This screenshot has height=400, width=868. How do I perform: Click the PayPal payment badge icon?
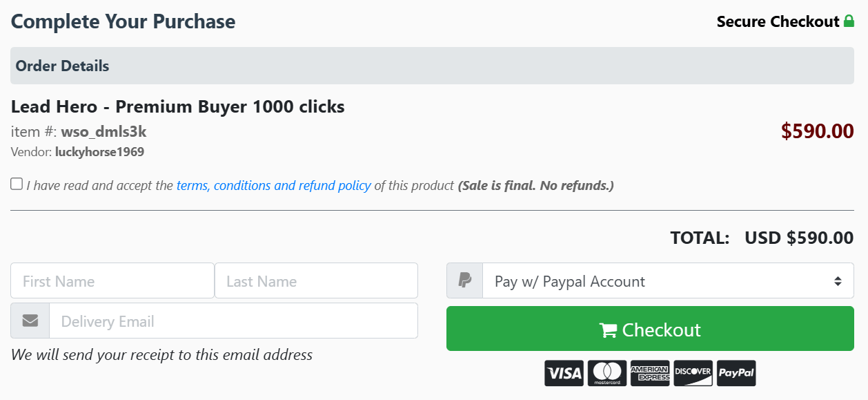click(x=736, y=373)
